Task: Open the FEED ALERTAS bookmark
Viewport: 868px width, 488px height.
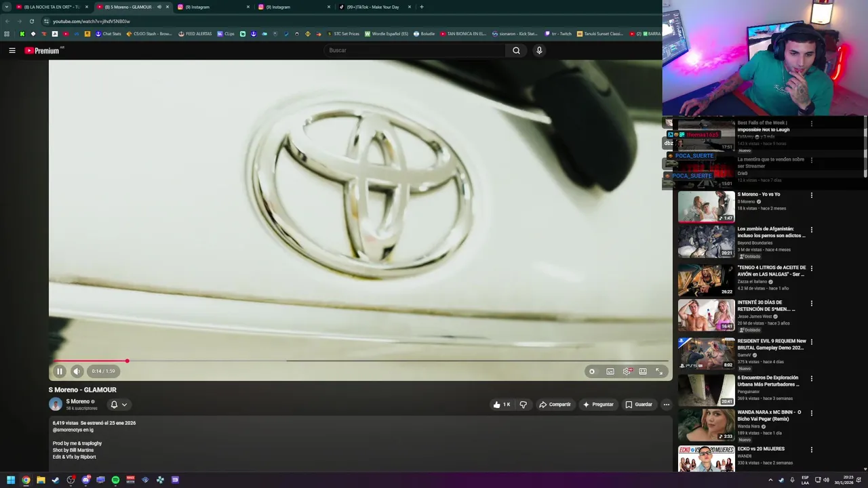Action: pyautogui.click(x=195, y=34)
